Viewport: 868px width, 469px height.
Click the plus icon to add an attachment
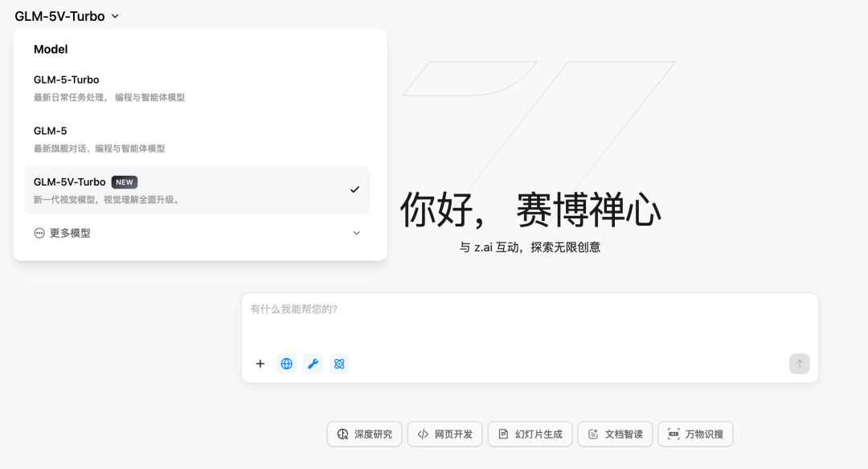[x=260, y=363]
